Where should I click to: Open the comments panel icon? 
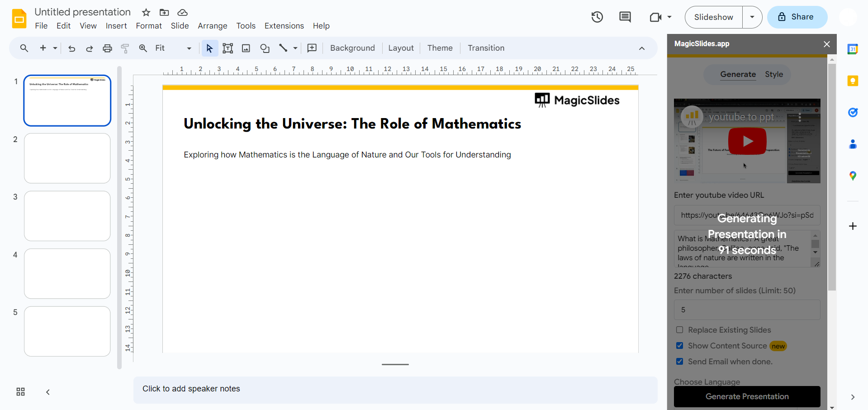pyautogui.click(x=625, y=17)
